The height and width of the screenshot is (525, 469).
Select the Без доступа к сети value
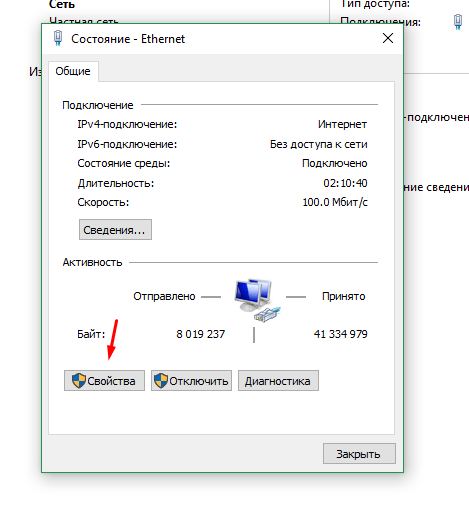tap(319, 144)
